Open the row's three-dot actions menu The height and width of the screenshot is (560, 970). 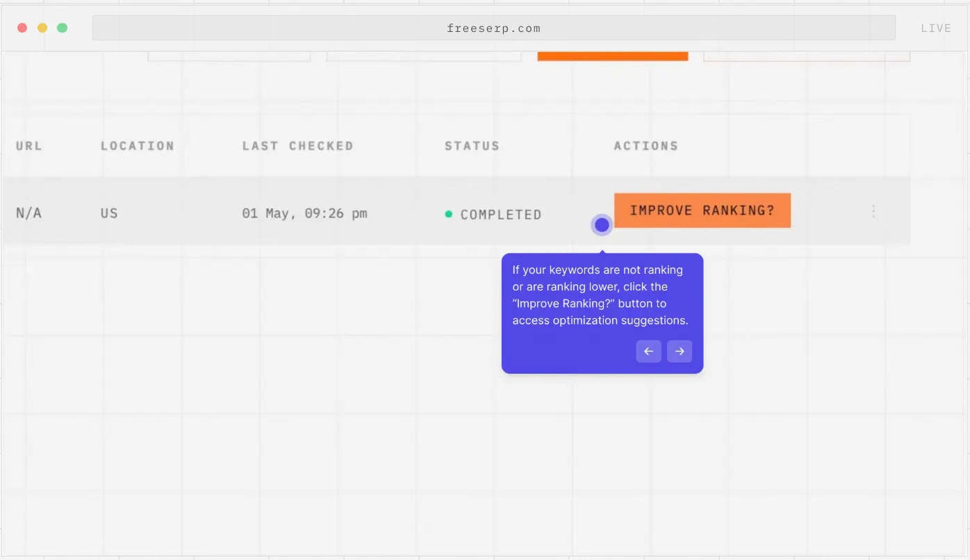pos(873,211)
